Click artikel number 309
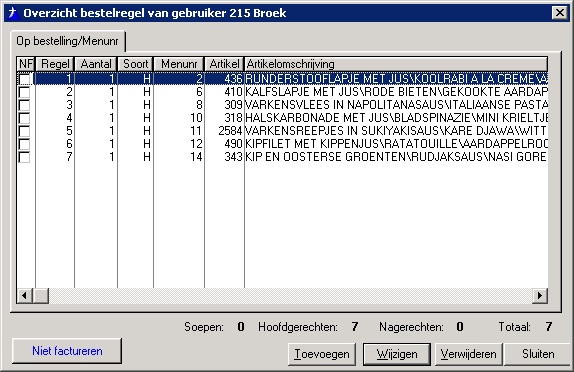The height and width of the screenshot is (372, 574). [234, 105]
